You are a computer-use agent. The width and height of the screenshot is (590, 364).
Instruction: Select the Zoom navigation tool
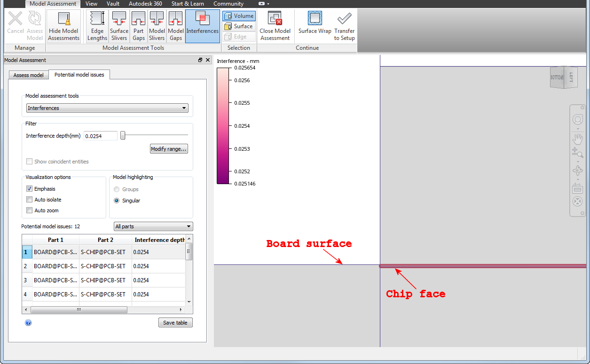(x=577, y=153)
